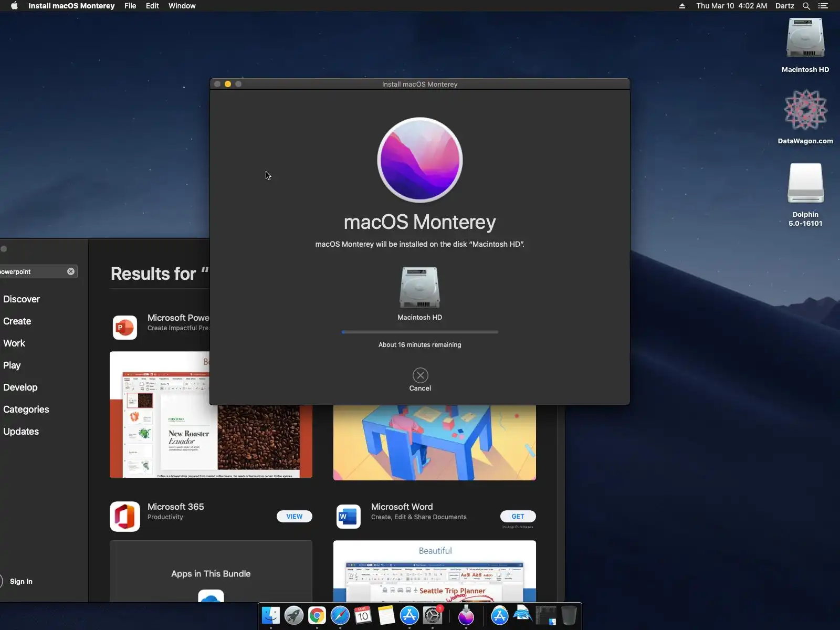840x630 pixels.
Task: Click the Macintosh HD disk in the installer window
Action: 419,288
